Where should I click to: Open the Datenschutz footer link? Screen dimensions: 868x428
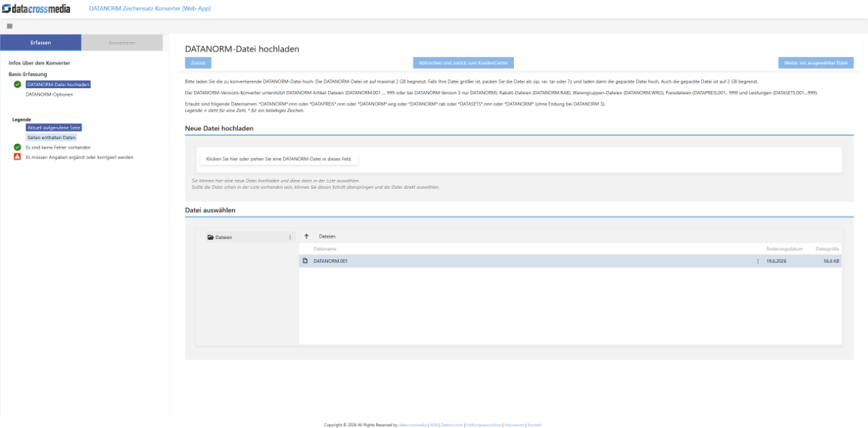pos(452,425)
